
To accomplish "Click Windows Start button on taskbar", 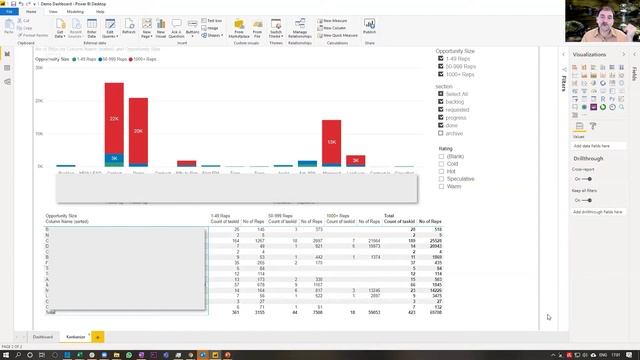I will (6, 355).
